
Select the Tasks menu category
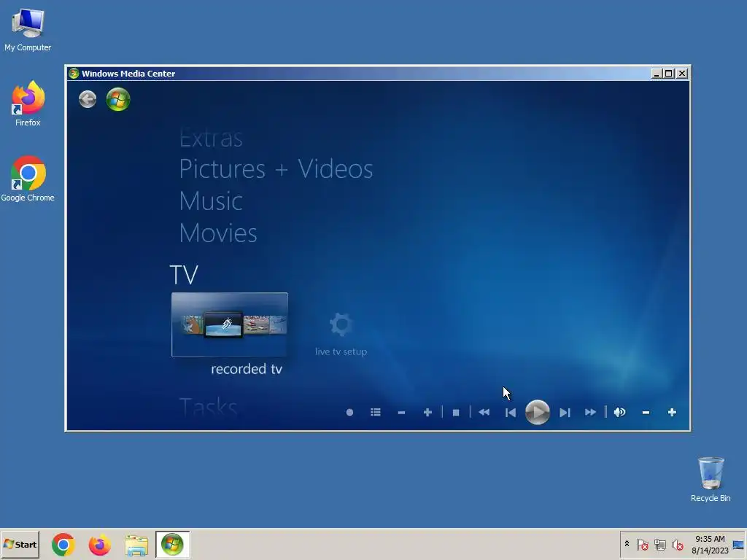208,408
